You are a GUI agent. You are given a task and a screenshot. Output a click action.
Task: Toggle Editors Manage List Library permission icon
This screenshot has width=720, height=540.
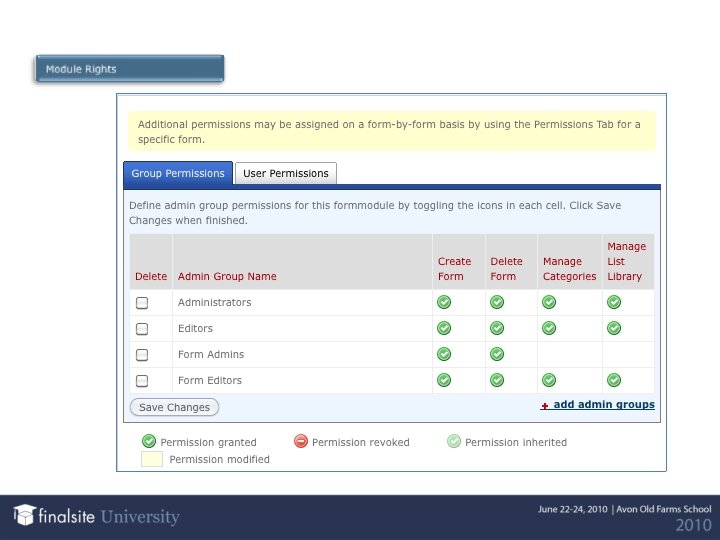click(614, 328)
